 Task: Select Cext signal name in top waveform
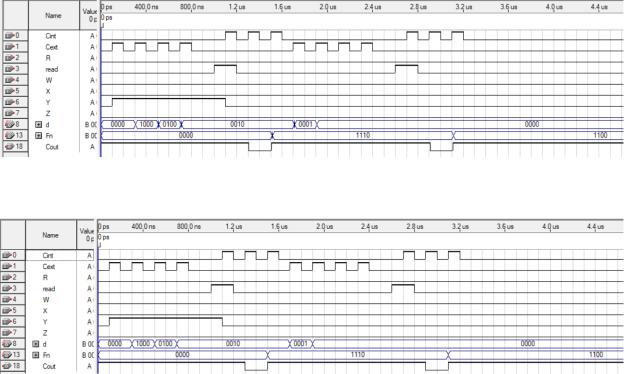(x=51, y=47)
